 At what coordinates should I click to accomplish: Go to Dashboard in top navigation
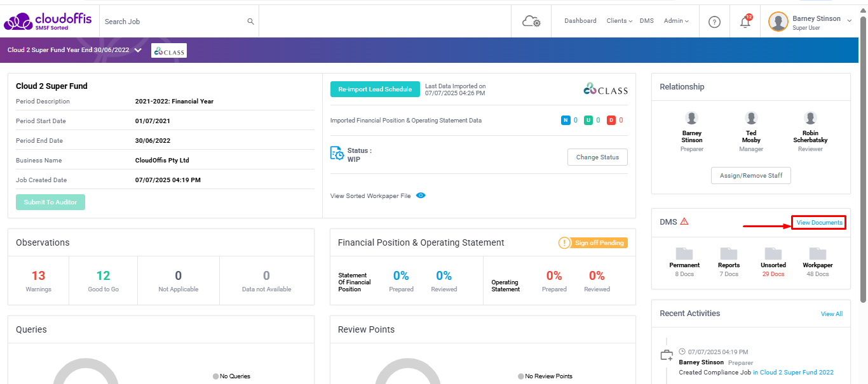click(x=580, y=21)
